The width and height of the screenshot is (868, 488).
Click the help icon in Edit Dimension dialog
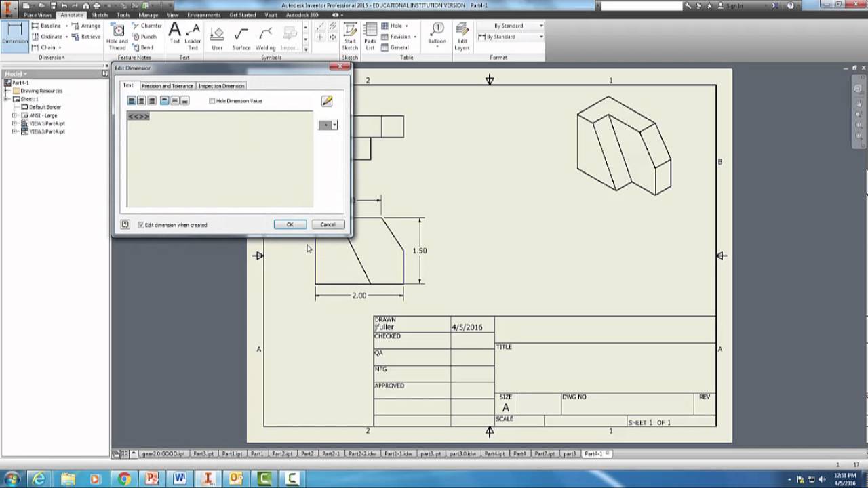[125, 224]
